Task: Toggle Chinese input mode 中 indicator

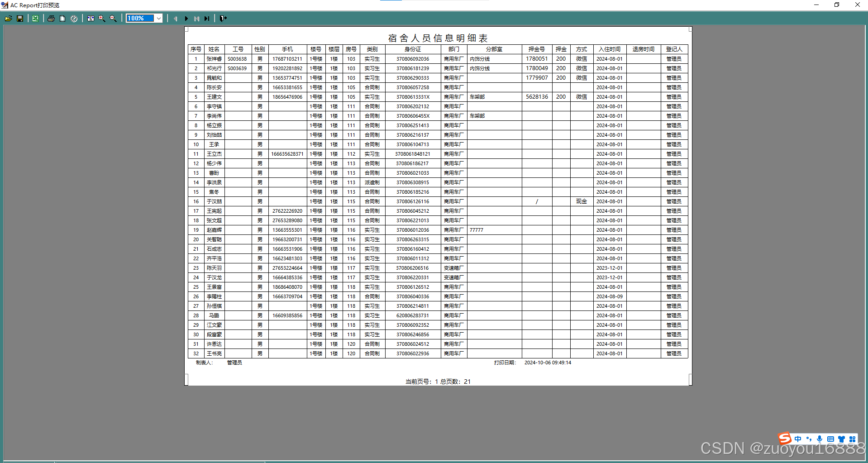Action: pyautogui.click(x=798, y=439)
